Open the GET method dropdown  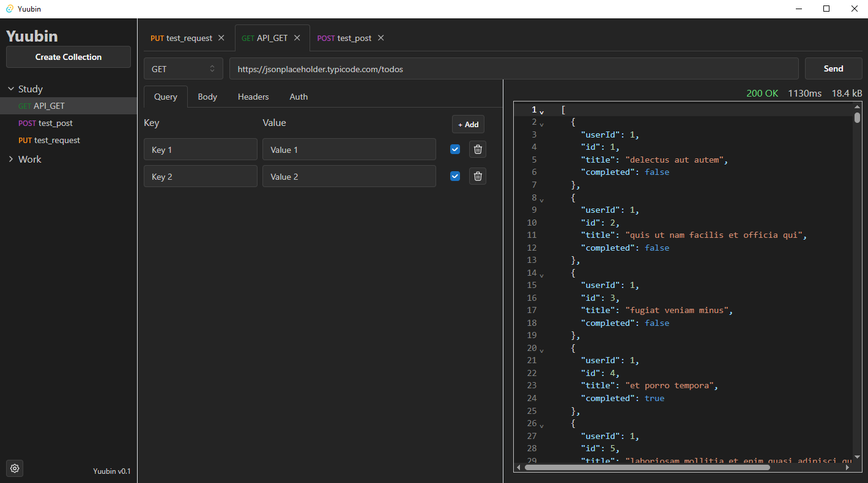point(183,69)
